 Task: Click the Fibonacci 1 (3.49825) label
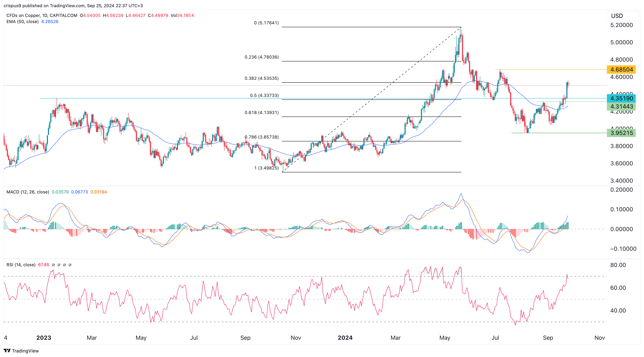tap(266, 168)
